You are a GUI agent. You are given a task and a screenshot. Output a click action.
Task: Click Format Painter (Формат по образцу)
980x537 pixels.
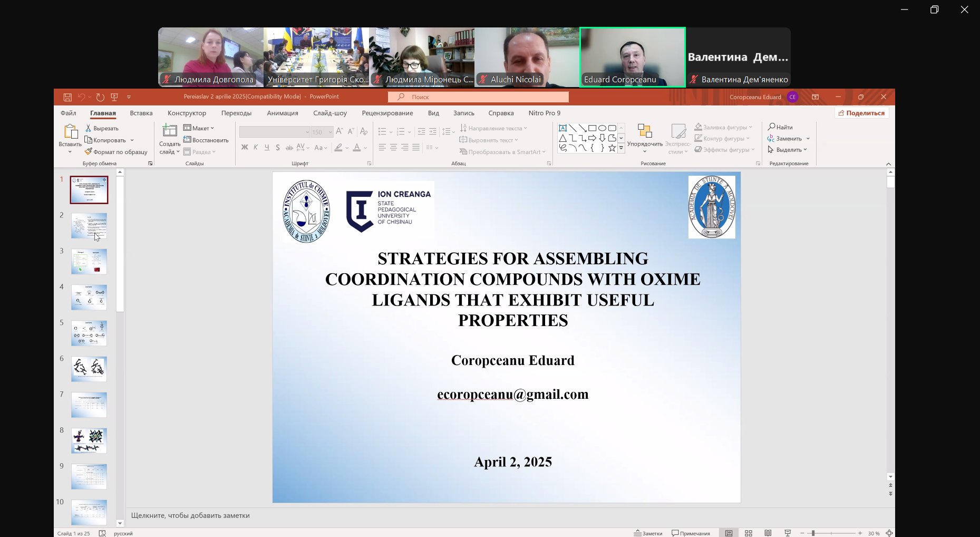(x=116, y=152)
